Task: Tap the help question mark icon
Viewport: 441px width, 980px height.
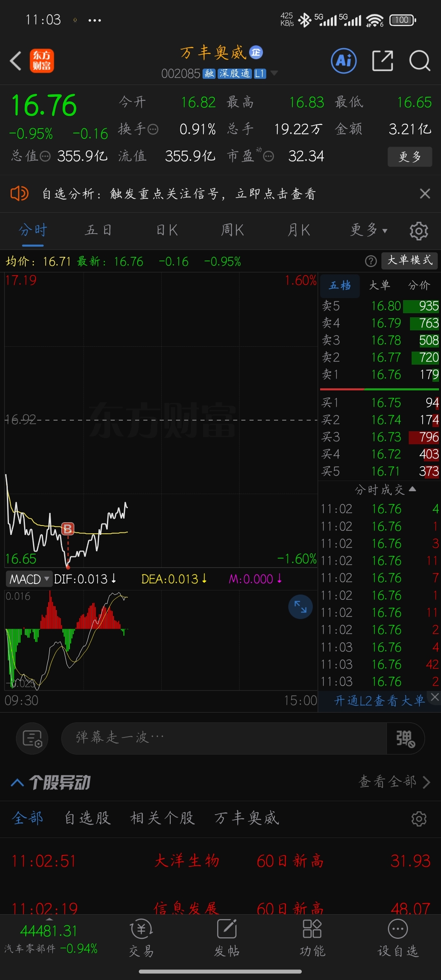Action: pyautogui.click(x=371, y=261)
